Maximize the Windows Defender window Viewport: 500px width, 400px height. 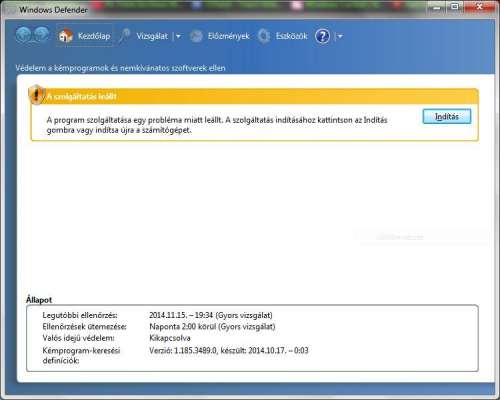[x=455, y=7]
